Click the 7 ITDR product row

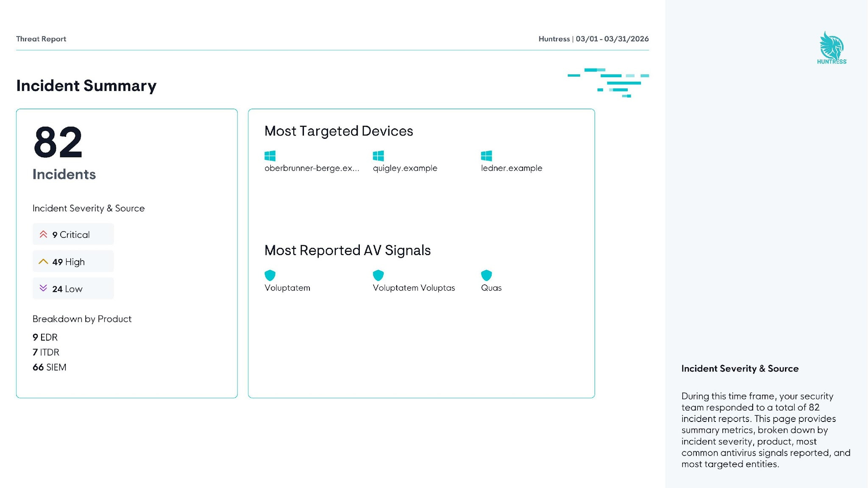[46, 352]
